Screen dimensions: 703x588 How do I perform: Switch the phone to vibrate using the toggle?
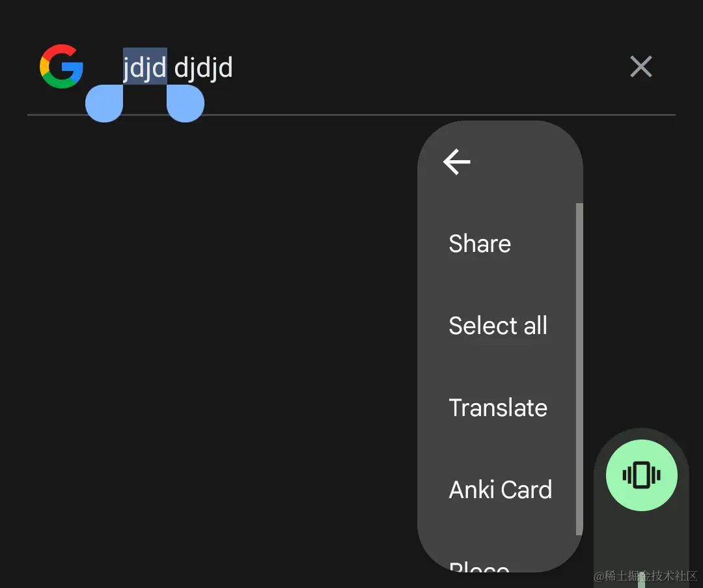[x=641, y=475]
